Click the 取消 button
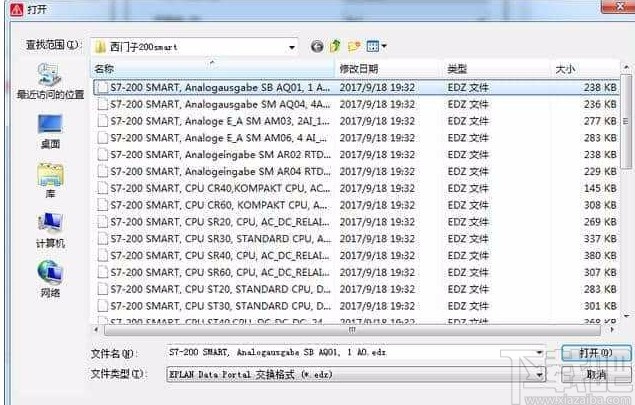635x405 pixels. (x=596, y=375)
